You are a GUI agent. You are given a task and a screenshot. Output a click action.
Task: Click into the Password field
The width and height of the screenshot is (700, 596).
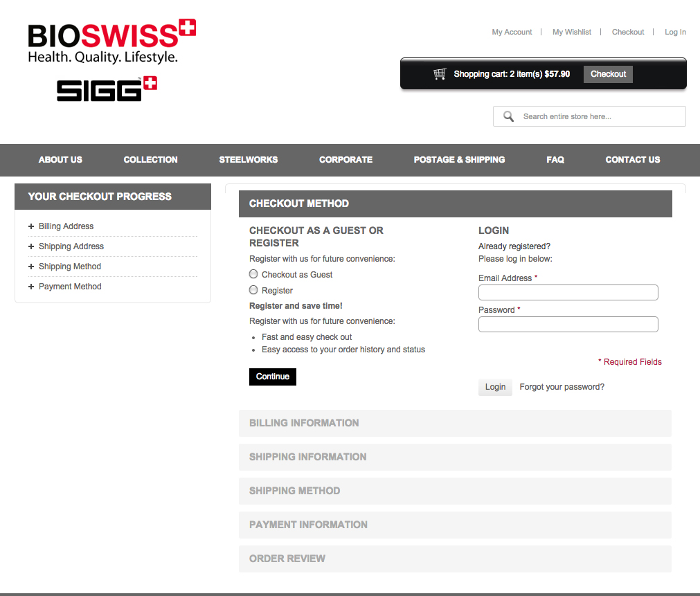pos(568,324)
